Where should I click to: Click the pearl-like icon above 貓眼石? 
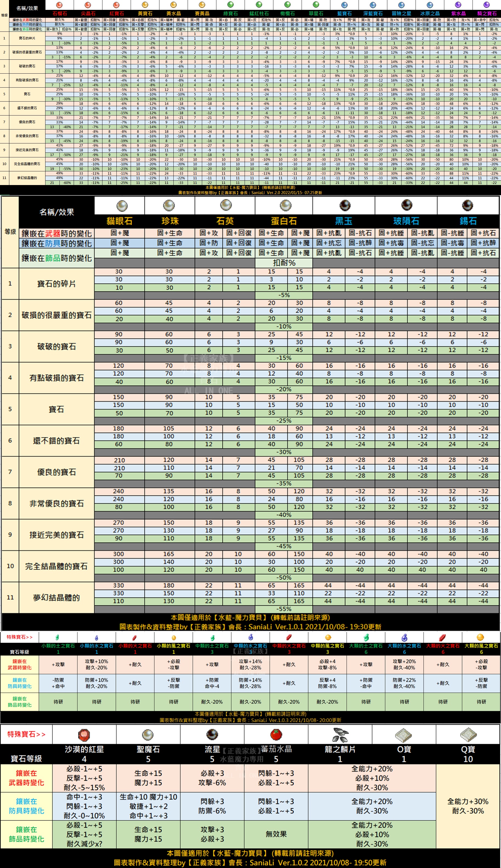coord(122,206)
